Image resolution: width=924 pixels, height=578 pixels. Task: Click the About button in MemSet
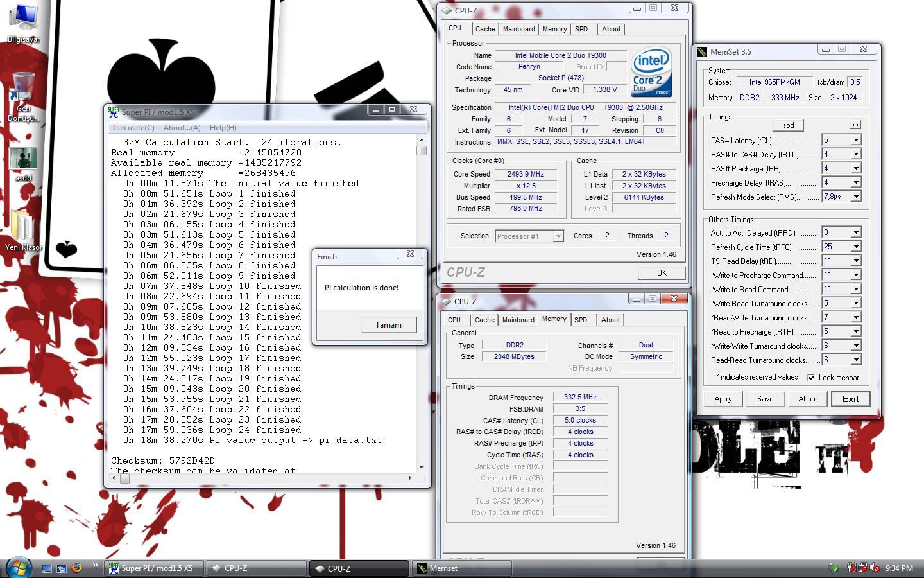point(808,399)
